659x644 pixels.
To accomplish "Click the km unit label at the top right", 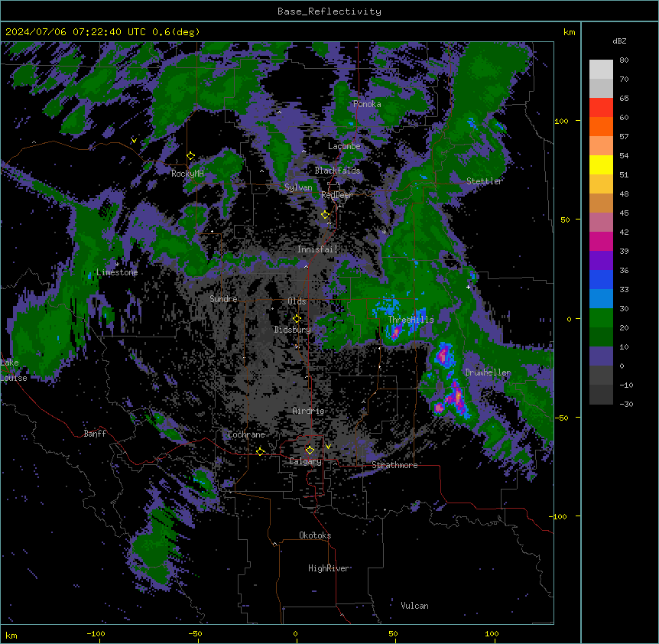I will pos(569,32).
